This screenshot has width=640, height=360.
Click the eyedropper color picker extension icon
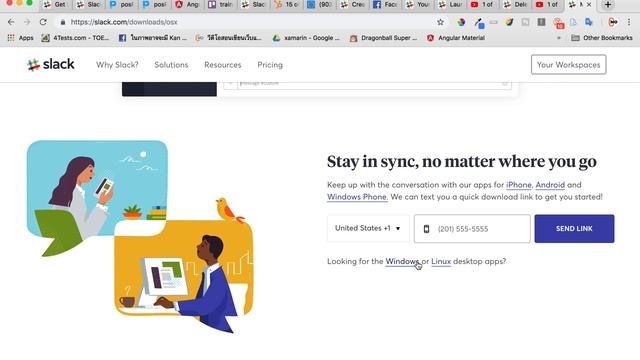coord(479,23)
